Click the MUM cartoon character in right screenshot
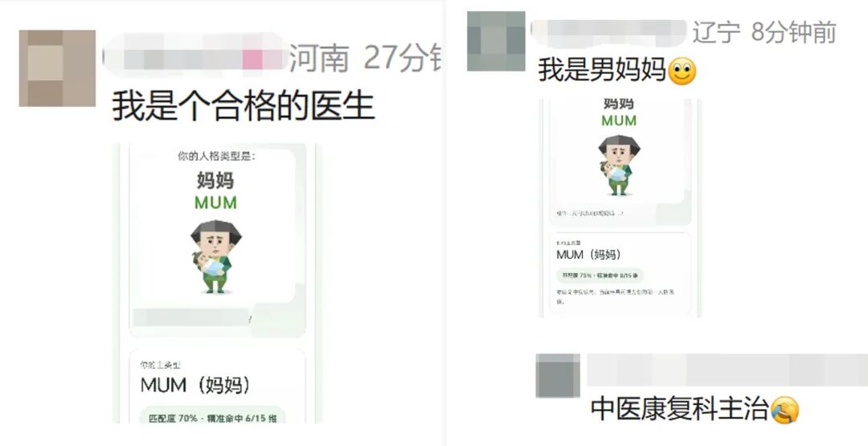 (619, 165)
